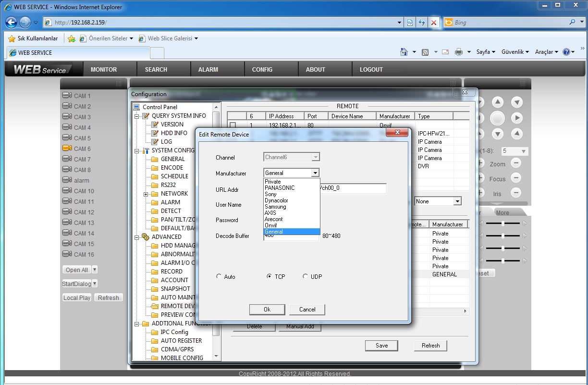The height and width of the screenshot is (385, 588).
Task: Open the SEARCH menu tab
Action: [156, 69]
